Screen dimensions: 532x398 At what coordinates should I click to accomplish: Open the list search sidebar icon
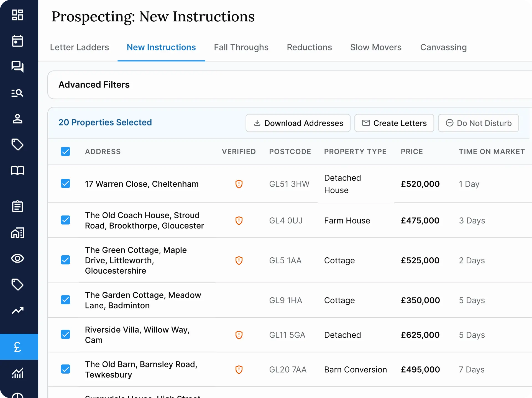[17, 93]
